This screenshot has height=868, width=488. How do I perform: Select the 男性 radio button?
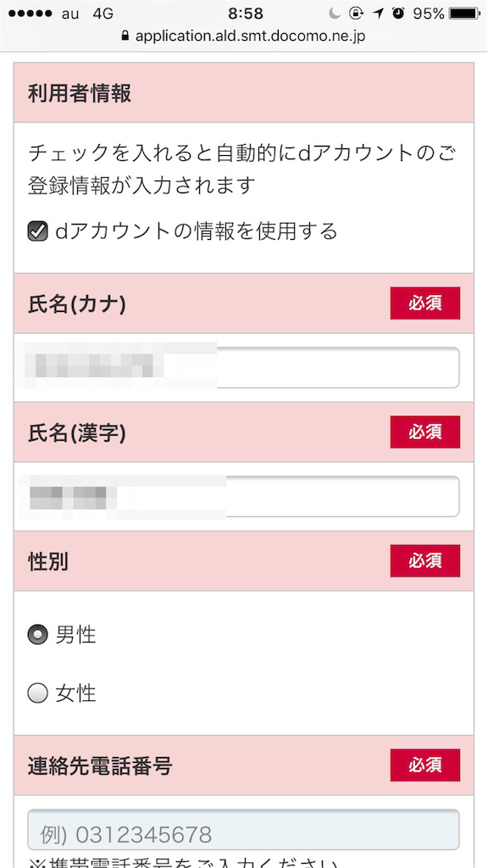[37, 635]
